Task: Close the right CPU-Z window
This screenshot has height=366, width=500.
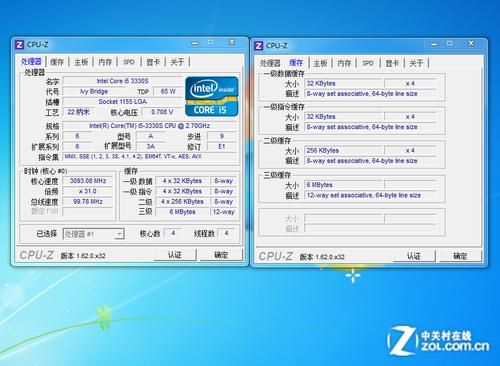Action: point(471,43)
